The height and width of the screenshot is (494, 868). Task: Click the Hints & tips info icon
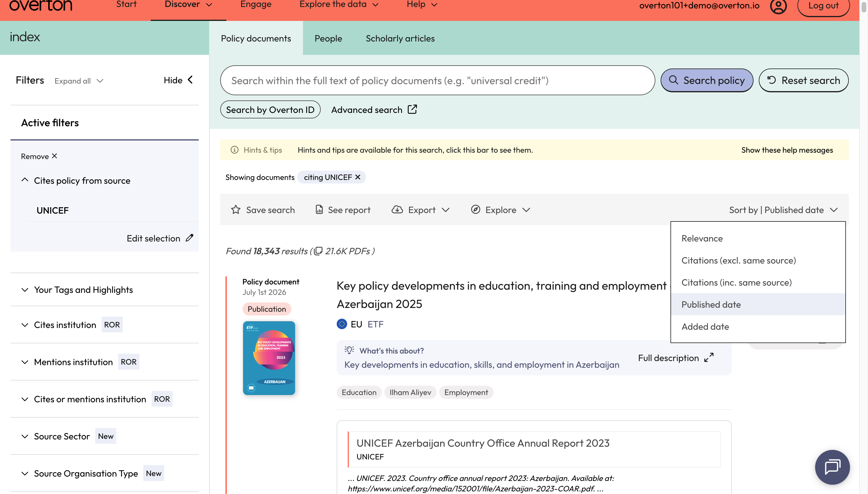(234, 150)
